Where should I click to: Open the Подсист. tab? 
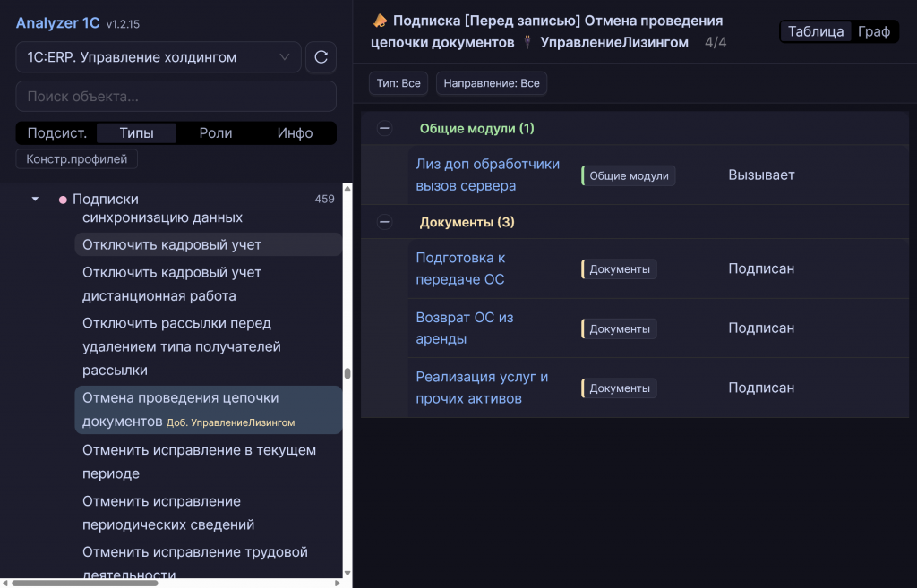tap(57, 132)
